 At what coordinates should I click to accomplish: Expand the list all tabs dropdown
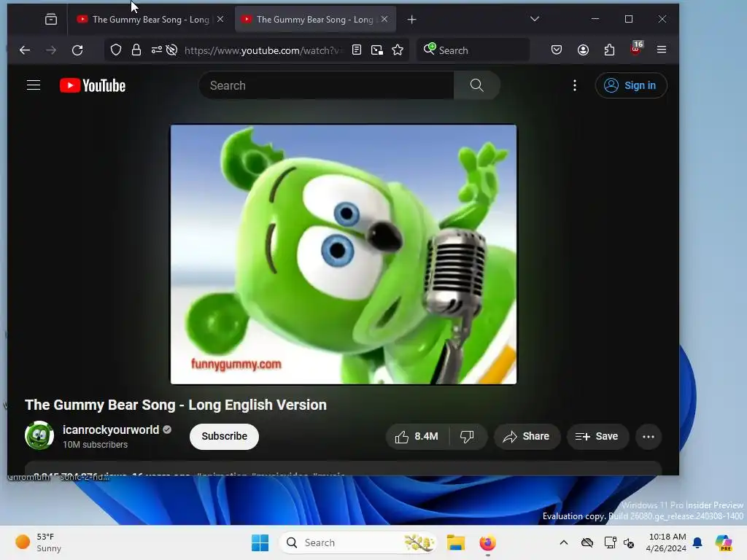[x=535, y=19]
